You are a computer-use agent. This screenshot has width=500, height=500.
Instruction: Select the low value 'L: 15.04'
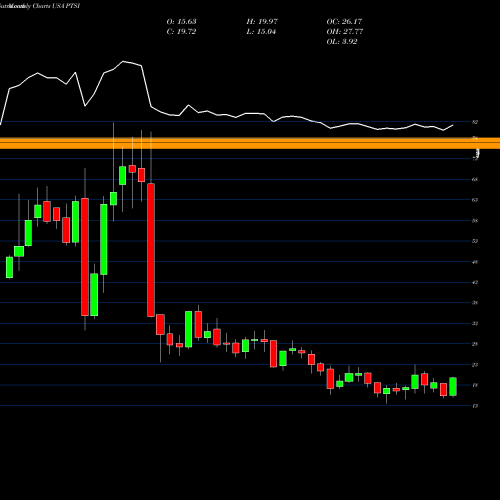(x=261, y=31)
